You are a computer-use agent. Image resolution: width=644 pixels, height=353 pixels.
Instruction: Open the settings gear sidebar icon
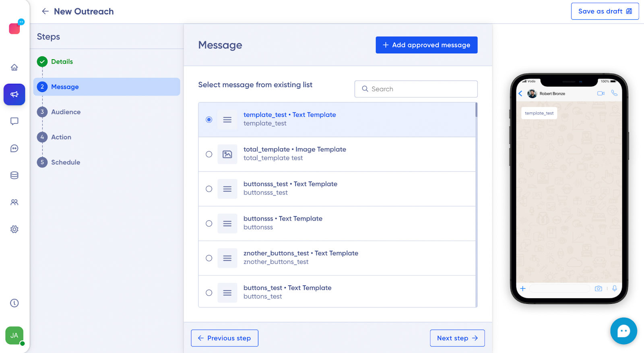(x=14, y=229)
